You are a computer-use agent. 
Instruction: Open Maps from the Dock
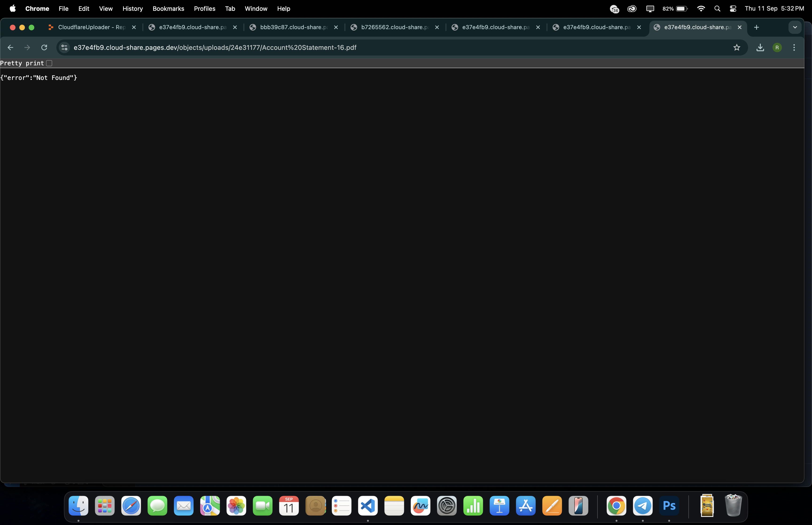pos(210,505)
